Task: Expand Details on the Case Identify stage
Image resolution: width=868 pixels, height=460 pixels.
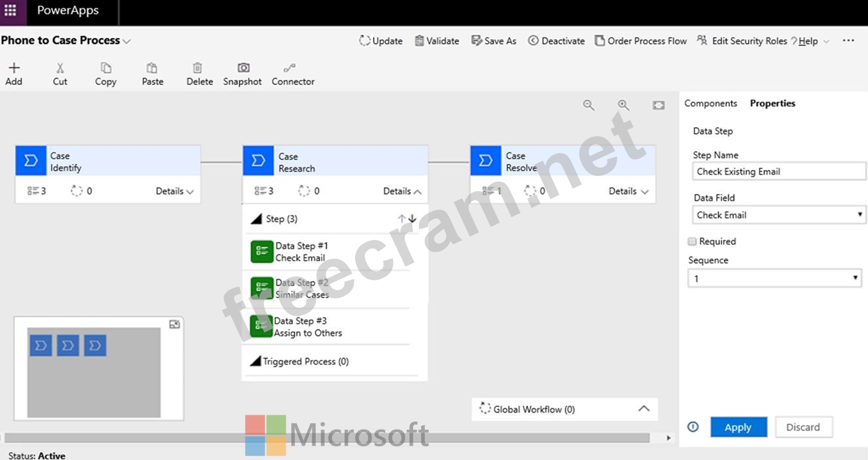Action: pos(175,191)
